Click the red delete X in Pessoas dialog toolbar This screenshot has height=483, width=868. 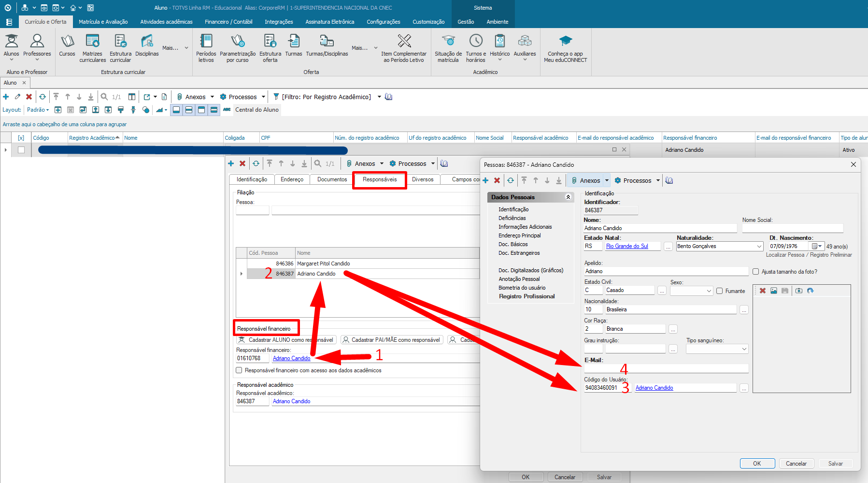tap(497, 180)
